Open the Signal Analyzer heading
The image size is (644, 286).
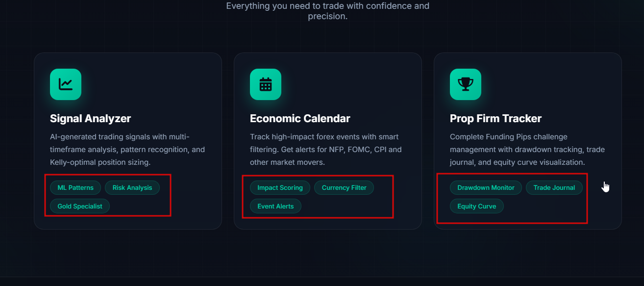point(91,118)
